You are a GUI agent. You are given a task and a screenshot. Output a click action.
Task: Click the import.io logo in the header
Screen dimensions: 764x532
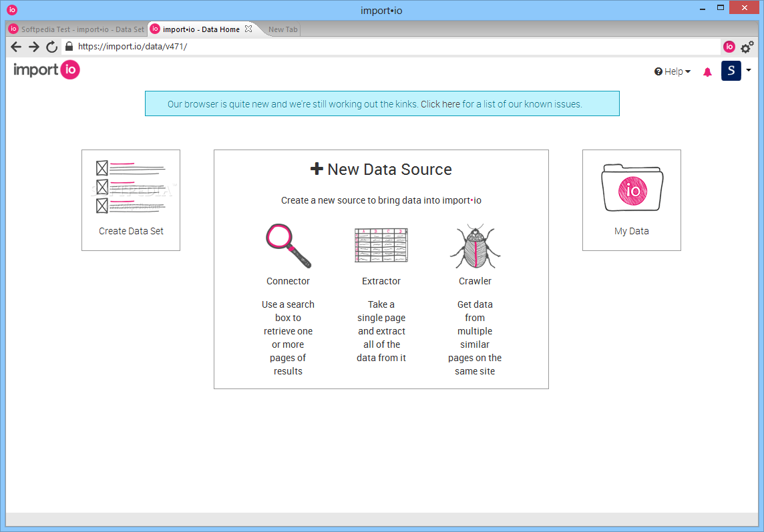(46, 70)
